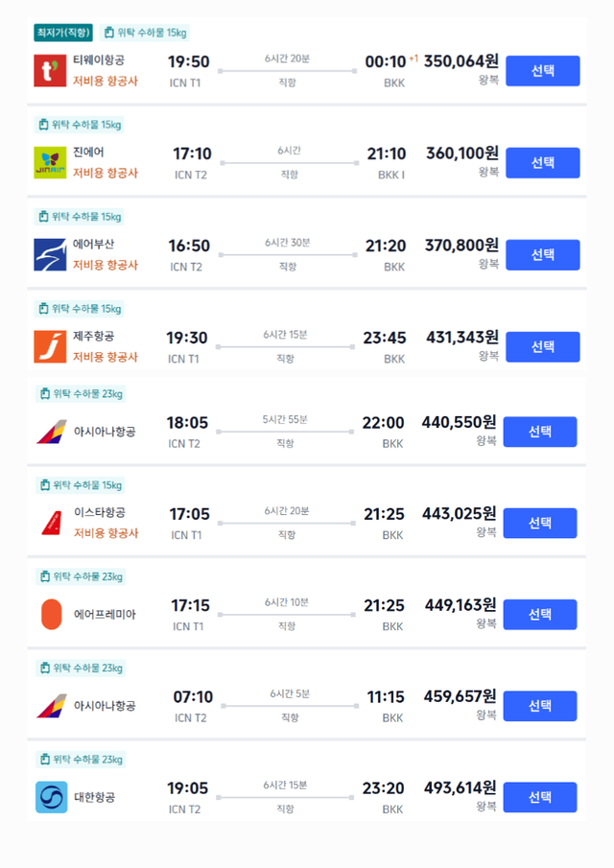Click the Air Premia orange logo
The image size is (614, 868).
pyautogui.click(x=52, y=614)
